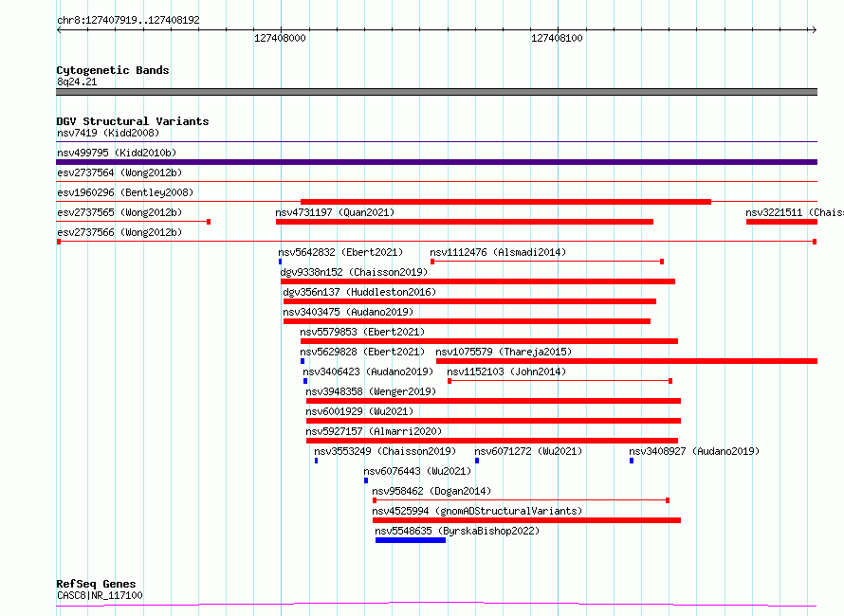Click the 127408100 ruler tick label

(557, 38)
